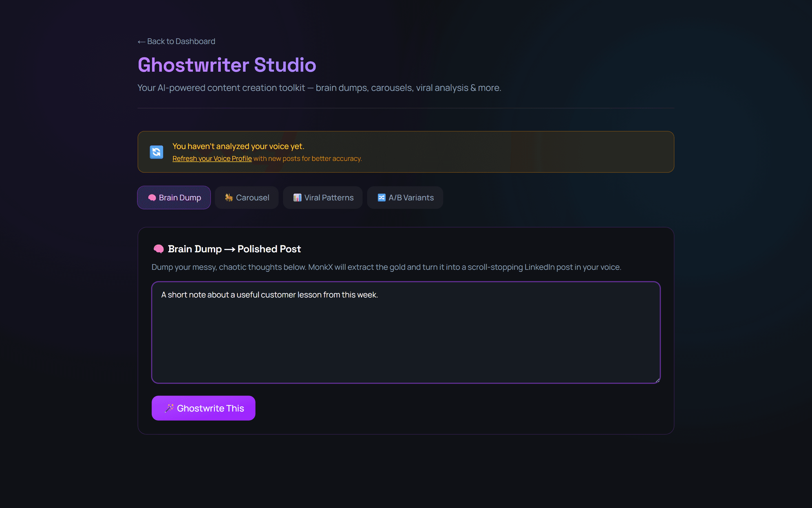Switch to the A/B Variants tab
The image size is (812, 508).
click(x=405, y=198)
